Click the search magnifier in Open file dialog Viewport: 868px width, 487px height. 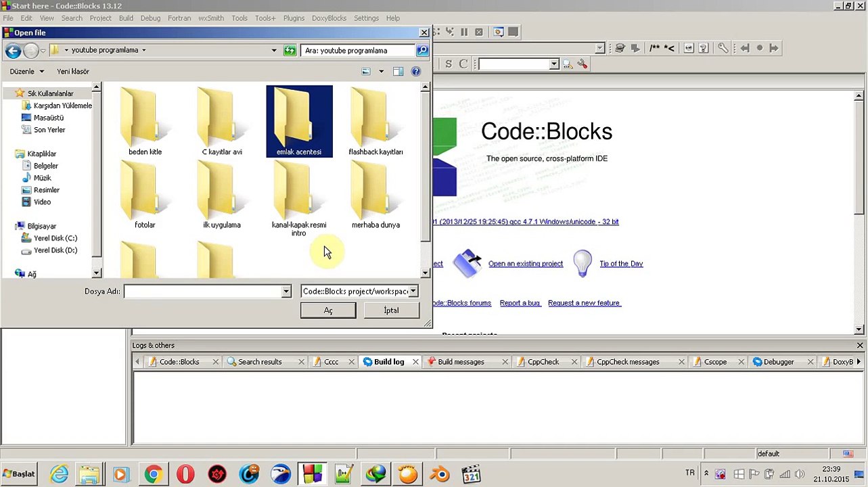(x=422, y=50)
